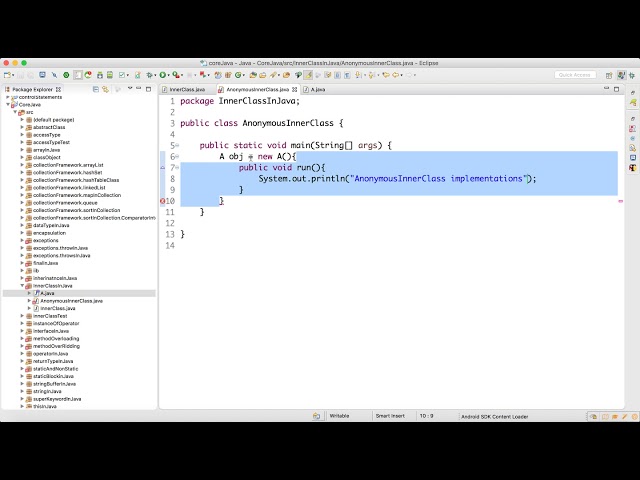This screenshot has height=480, width=640.
Task: Select the staticAndNonStatic package
Action: click(x=56, y=369)
